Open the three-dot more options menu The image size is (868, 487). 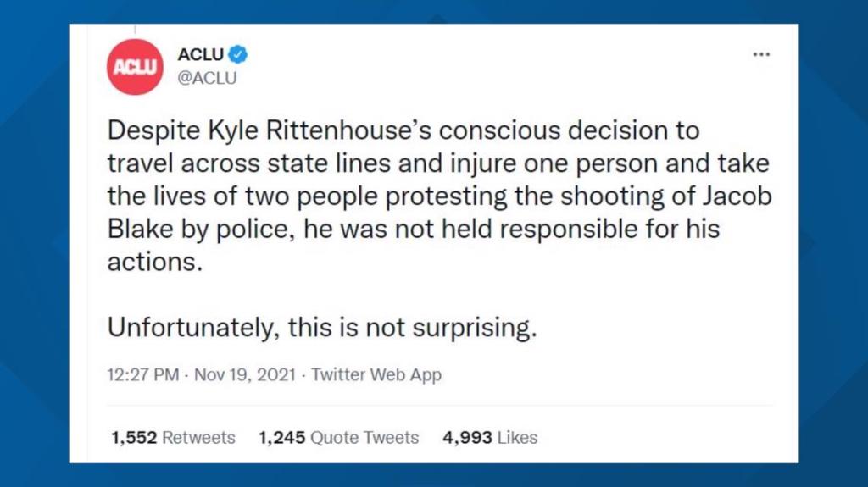[x=761, y=55]
